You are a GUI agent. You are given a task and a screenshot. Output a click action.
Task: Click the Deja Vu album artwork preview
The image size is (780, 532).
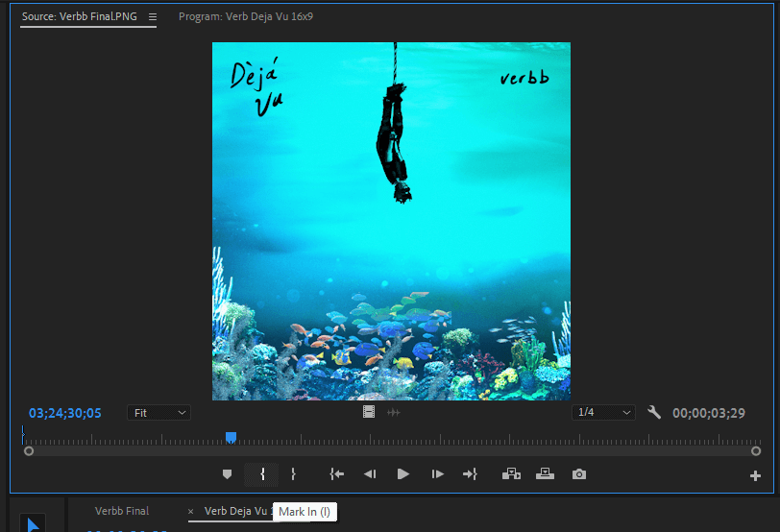coord(392,221)
